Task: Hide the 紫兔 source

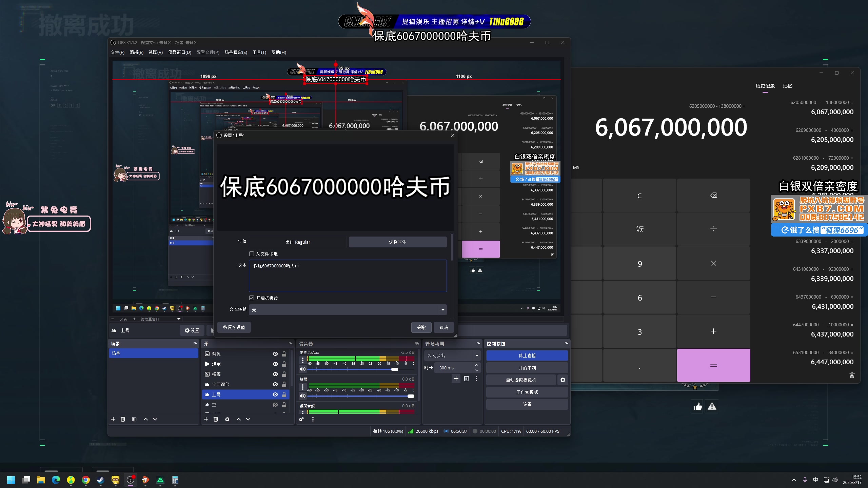Action: pos(275,354)
